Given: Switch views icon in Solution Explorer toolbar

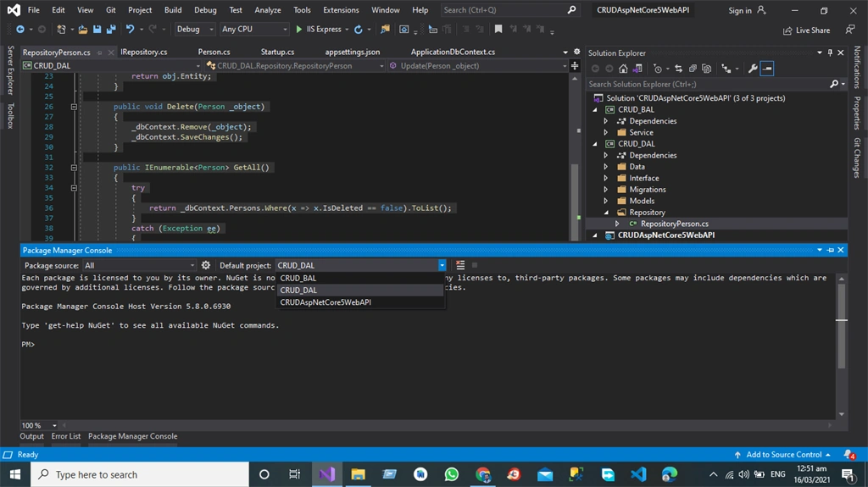Looking at the screenshot, I should click(x=637, y=69).
